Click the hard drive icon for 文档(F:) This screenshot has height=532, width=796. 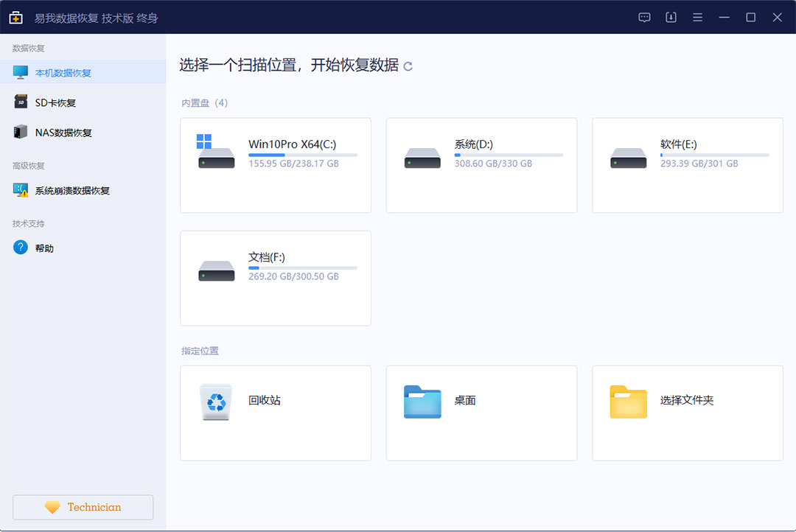point(216,271)
